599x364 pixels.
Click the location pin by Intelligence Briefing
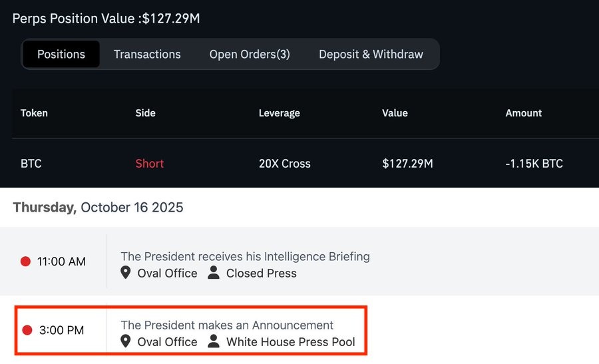[x=126, y=273]
